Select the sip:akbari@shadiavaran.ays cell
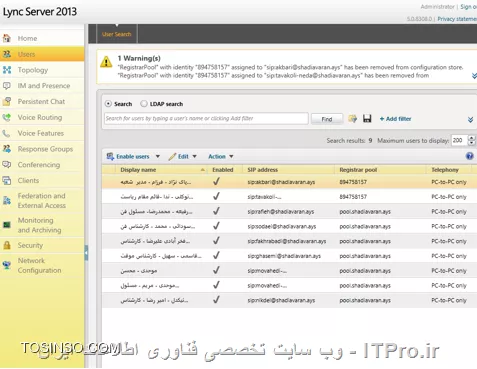Screen dimensions: 477x369 coord(281,182)
